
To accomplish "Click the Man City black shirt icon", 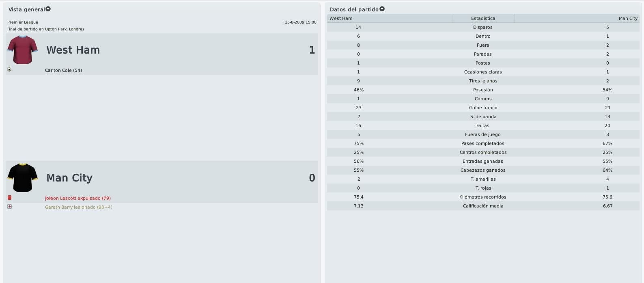I will point(22,178).
